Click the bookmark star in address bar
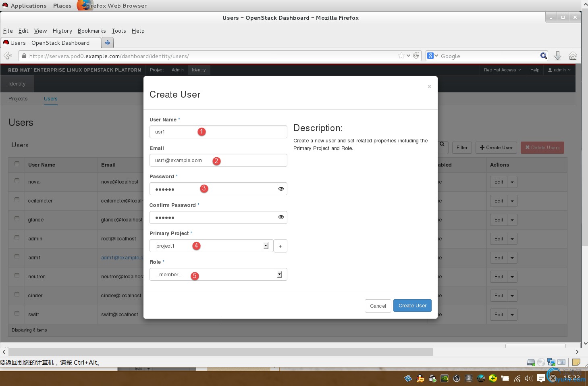 point(401,56)
